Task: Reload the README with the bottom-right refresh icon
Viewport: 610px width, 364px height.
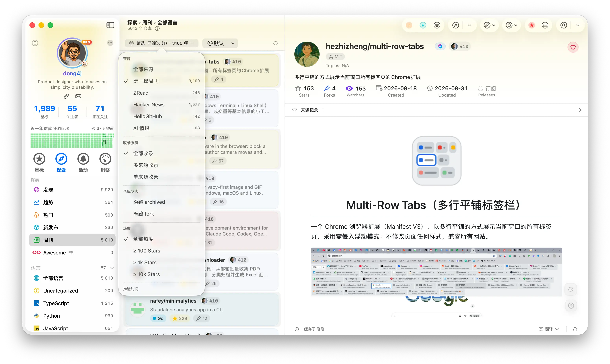Action: click(x=575, y=329)
